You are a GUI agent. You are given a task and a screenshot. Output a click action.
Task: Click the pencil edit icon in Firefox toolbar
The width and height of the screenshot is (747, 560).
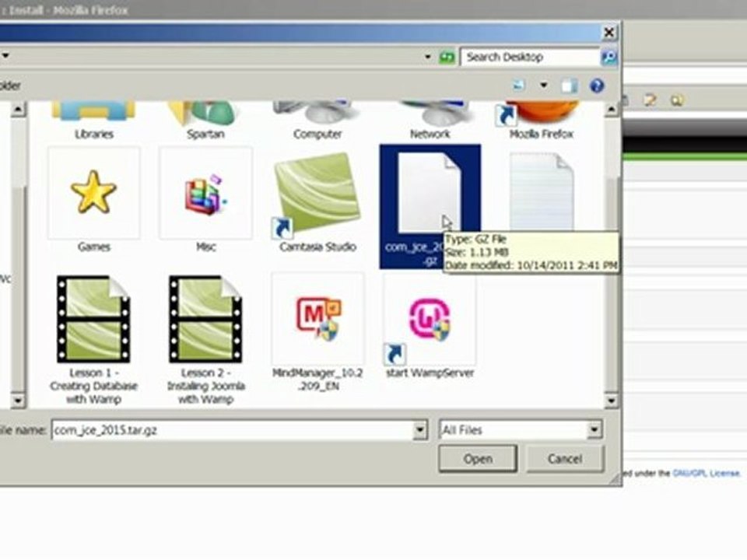[650, 100]
